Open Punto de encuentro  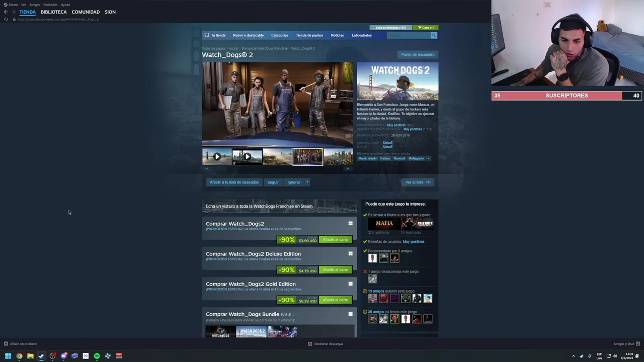pyautogui.click(x=418, y=54)
